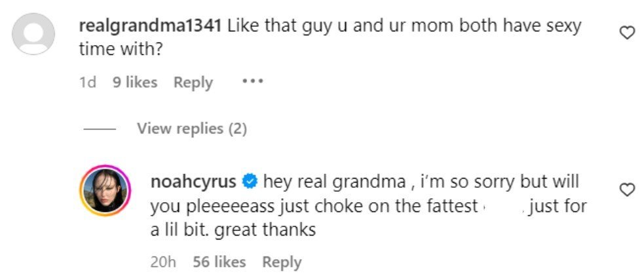Click the 'hey real grandma' comment text
644x280 pixels.
[x=419, y=181]
